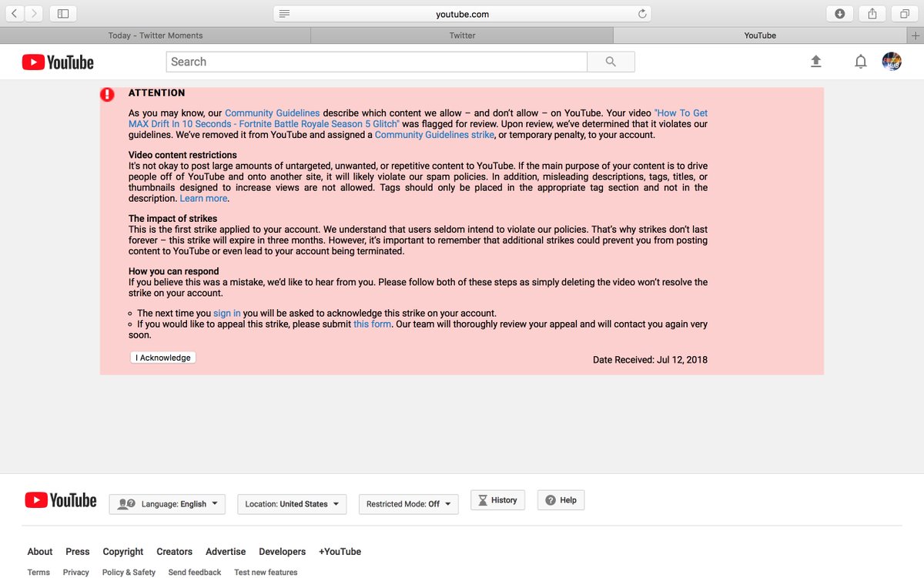The image size is (924, 578).
Task: Open the Safari downloads button
Action: point(840,14)
